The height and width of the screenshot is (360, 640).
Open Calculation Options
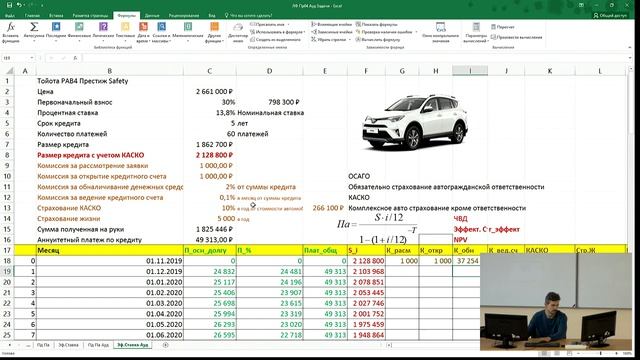(x=476, y=32)
